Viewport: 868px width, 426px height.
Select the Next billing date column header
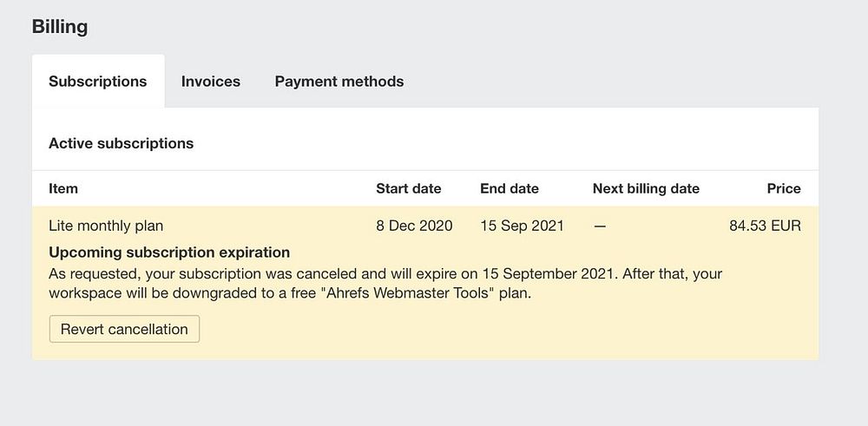646,188
